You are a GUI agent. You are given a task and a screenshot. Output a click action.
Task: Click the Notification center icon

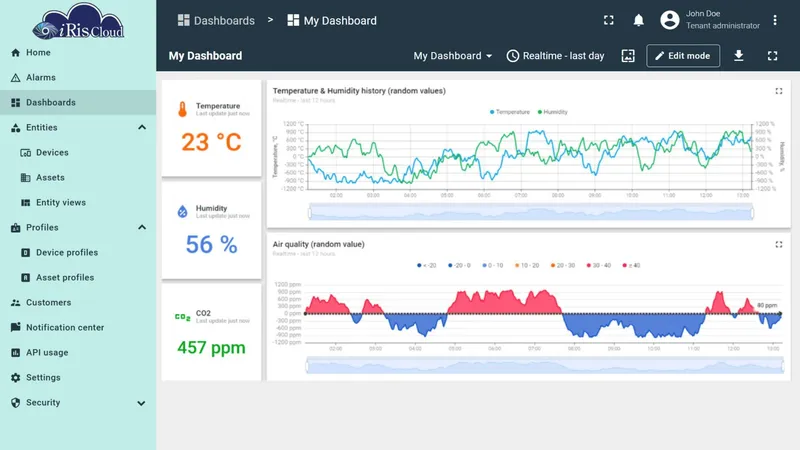click(x=15, y=327)
